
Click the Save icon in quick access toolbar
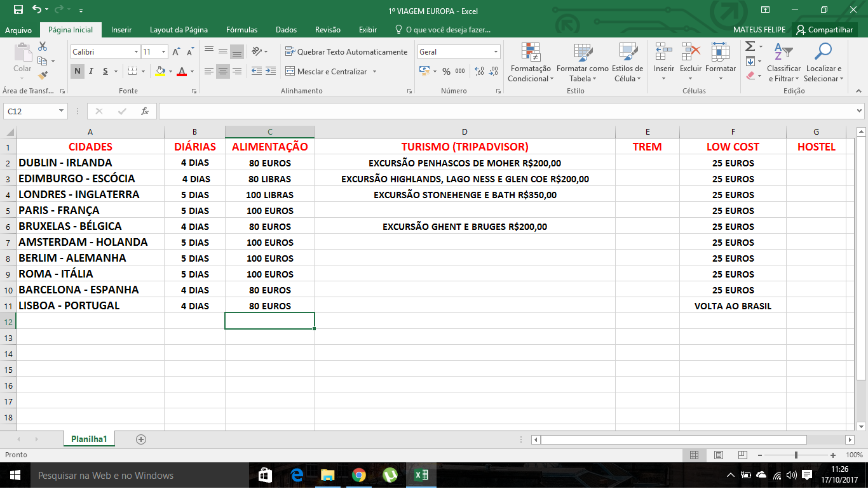[18, 10]
